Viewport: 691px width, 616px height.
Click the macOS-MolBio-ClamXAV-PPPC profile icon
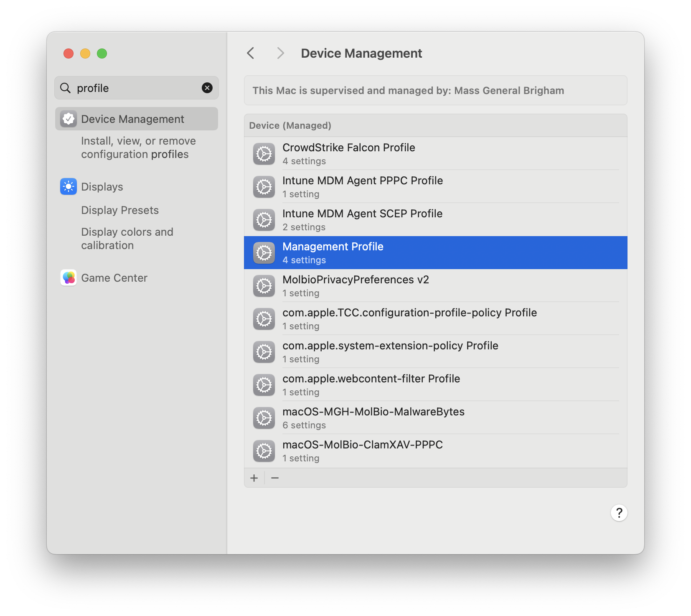[264, 451]
